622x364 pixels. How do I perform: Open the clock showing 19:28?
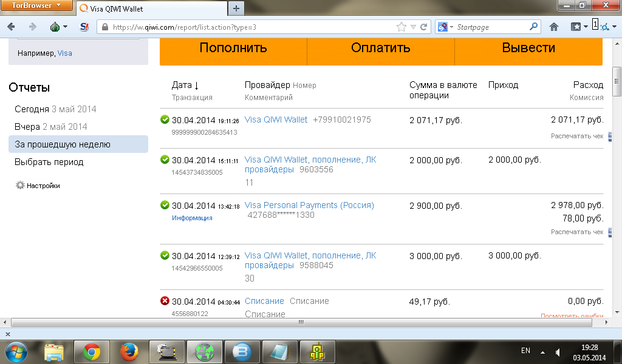pyautogui.click(x=589, y=352)
